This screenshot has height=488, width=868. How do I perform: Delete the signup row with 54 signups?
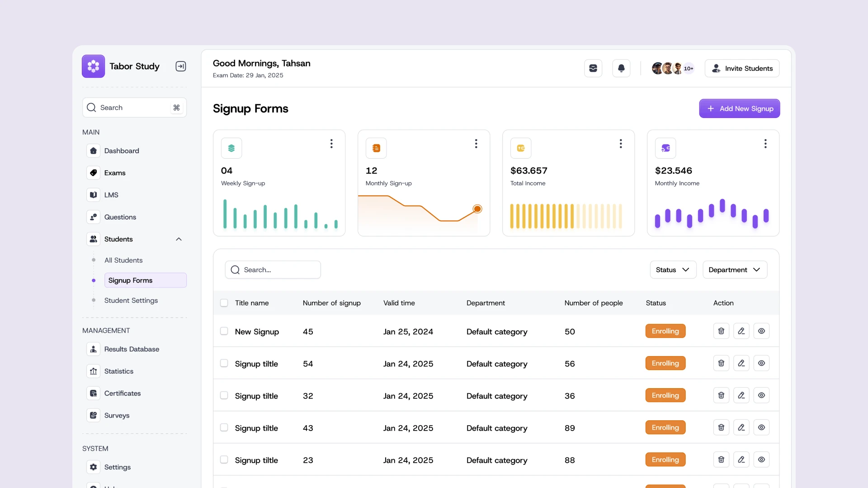[x=721, y=363]
